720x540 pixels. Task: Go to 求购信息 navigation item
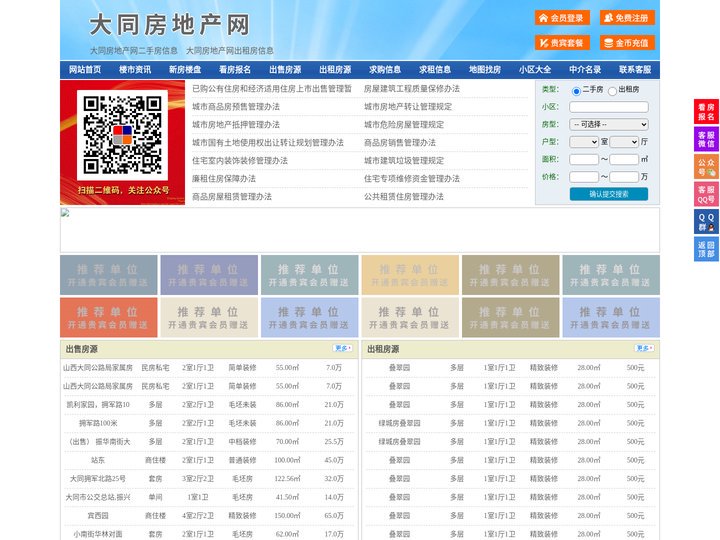click(x=385, y=70)
